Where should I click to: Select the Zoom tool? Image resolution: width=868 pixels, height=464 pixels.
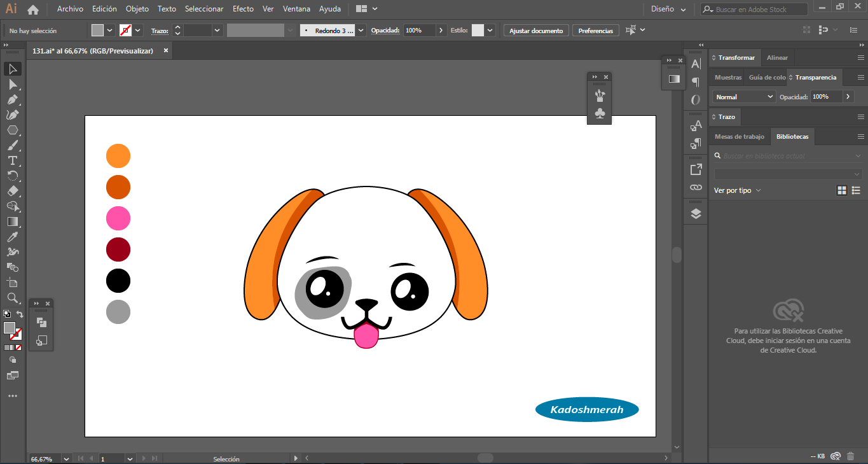[12, 298]
